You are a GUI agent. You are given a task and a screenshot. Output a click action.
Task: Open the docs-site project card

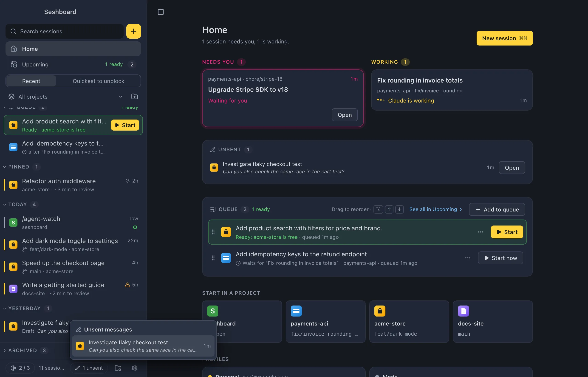point(493,321)
